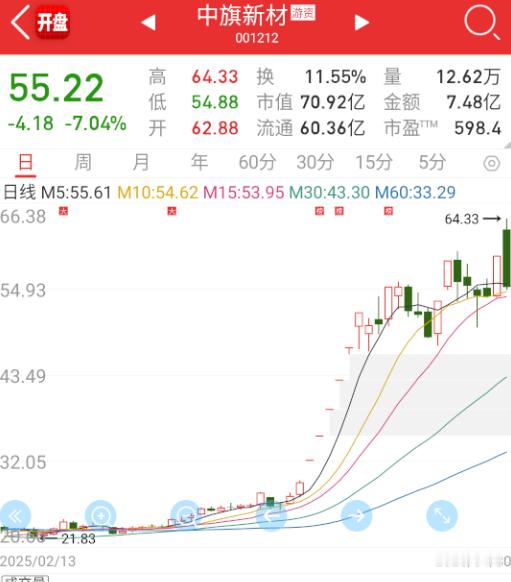Zoom out the chart with minus magnifier
The image size is (511, 582).
point(186,516)
